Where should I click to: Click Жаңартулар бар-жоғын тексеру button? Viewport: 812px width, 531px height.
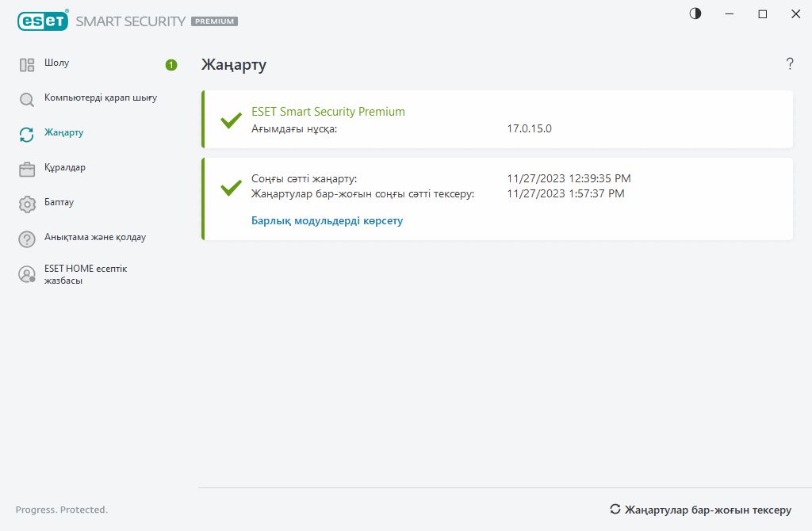click(700, 510)
